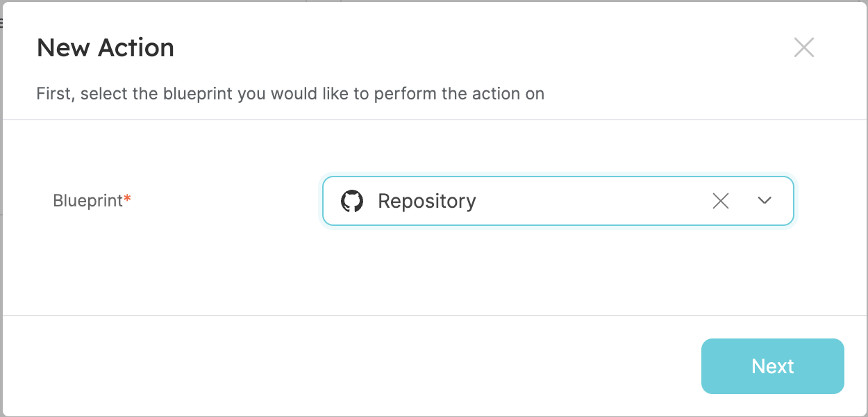This screenshot has height=417, width=868.
Task: Click the Blueprint field label
Action: [87, 201]
